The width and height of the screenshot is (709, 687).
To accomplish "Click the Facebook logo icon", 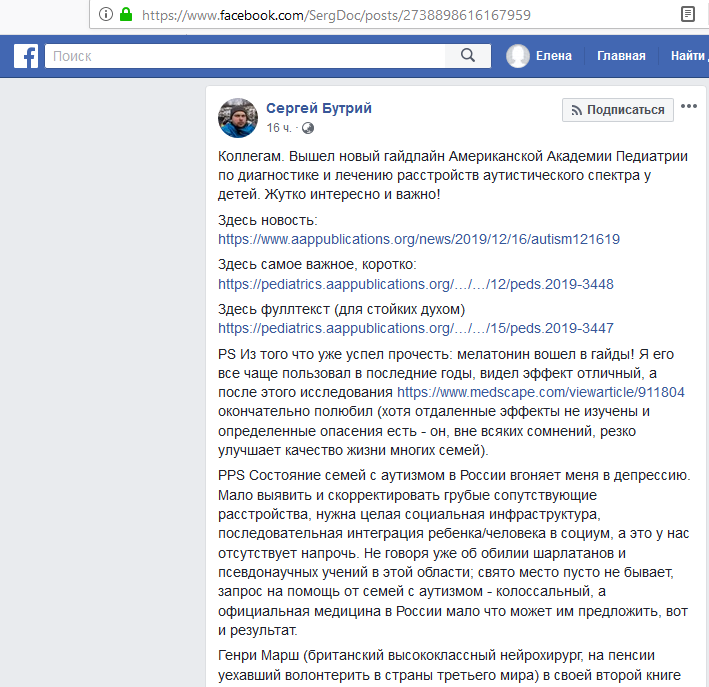I will tap(26, 56).
